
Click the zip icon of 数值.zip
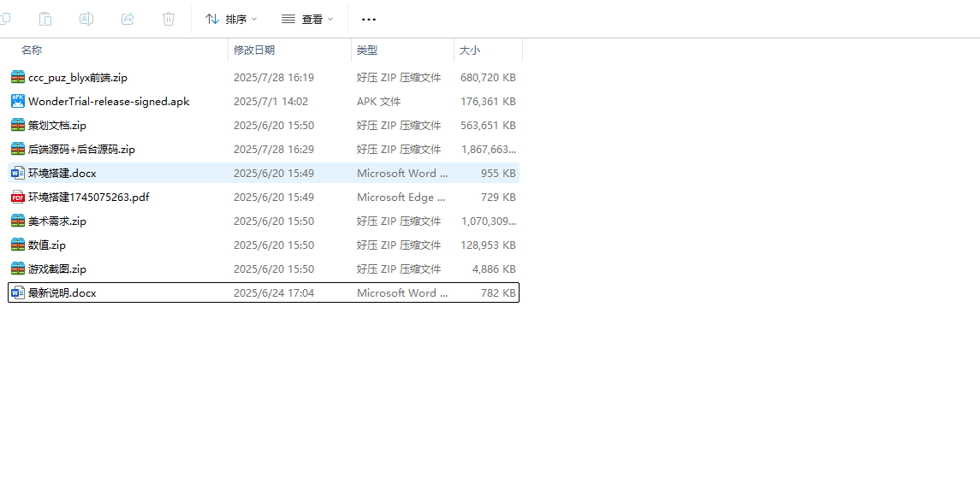18,245
